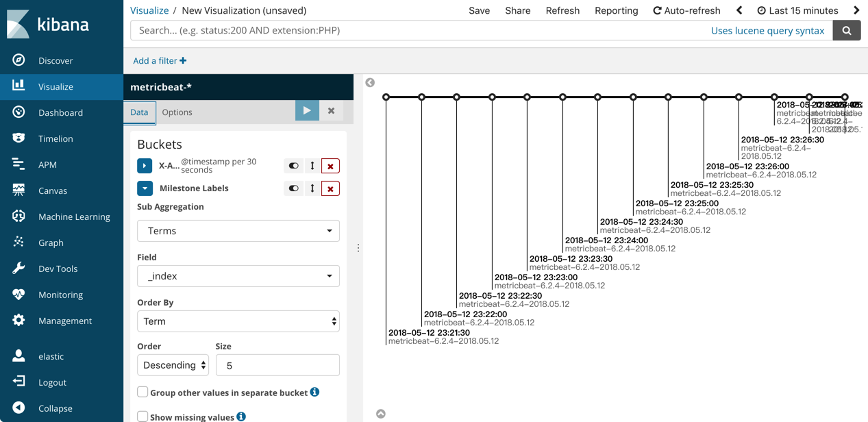The height and width of the screenshot is (422, 868).
Task: Expand the X-Axis bucket settings
Action: point(145,166)
